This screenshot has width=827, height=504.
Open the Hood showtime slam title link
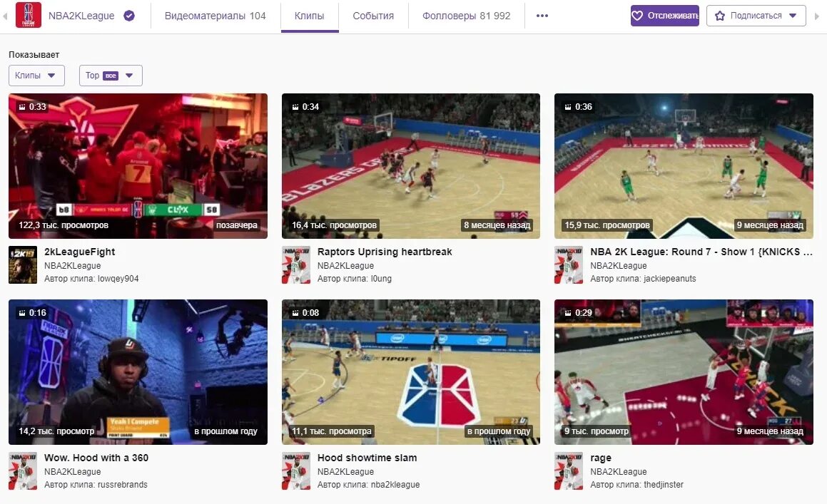(x=367, y=458)
